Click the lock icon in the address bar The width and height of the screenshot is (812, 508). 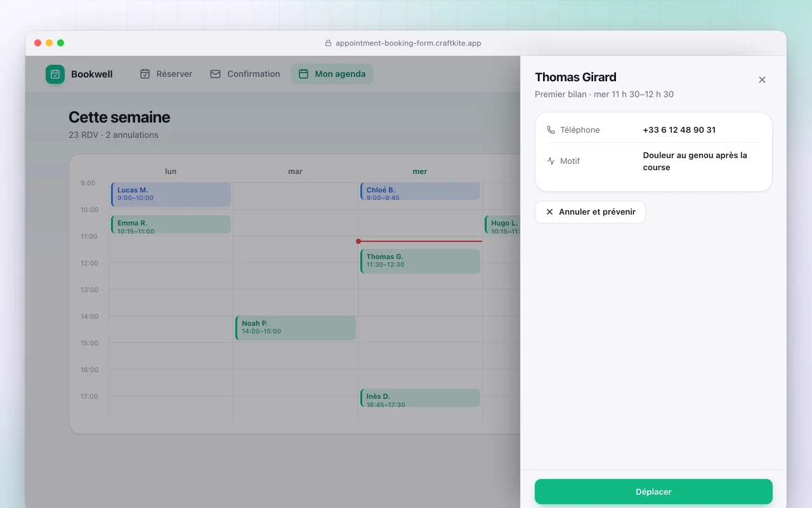[328, 43]
